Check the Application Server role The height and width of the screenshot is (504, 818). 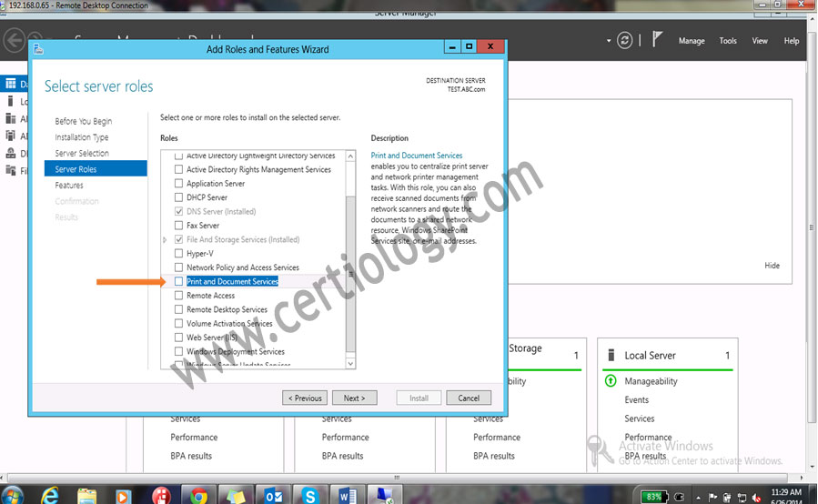pyautogui.click(x=178, y=184)
